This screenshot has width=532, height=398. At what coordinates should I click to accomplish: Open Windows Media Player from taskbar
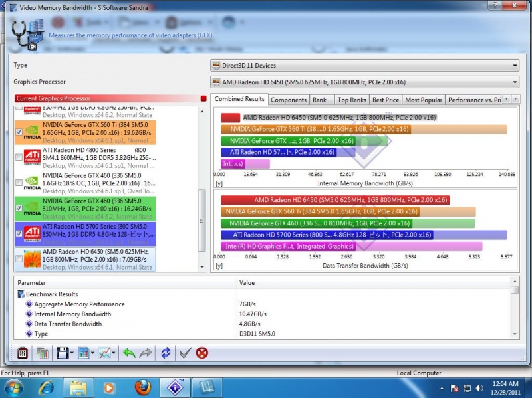[109, 388]
